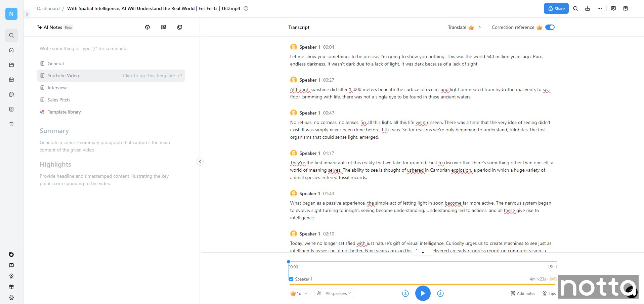Open the calendar-plus scheduling icon in the sidebar
This screenshot has width=644, height=304.
tap(11, 94)
